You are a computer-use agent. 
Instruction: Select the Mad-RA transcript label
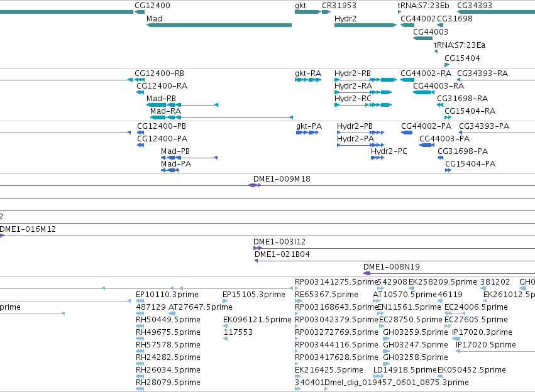tap(165, 111)
